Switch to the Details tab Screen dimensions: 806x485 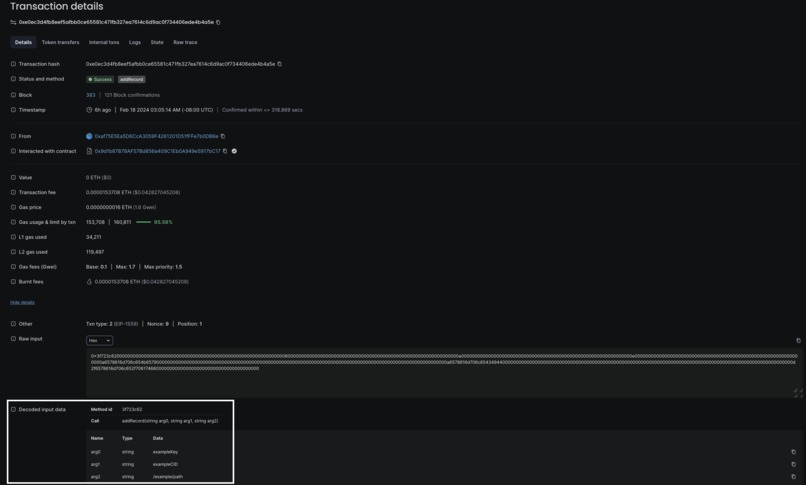tap(23, 42)
